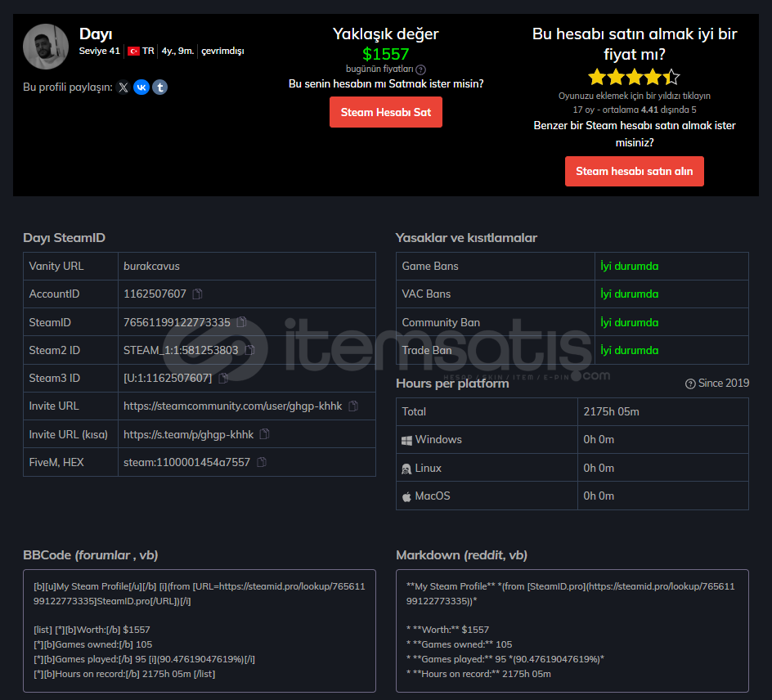Image resolution: width=772 pixels, height=700 pixels.
Task: Open help icon next to bugünün fiyatları
Action: [x=420, y=70]
